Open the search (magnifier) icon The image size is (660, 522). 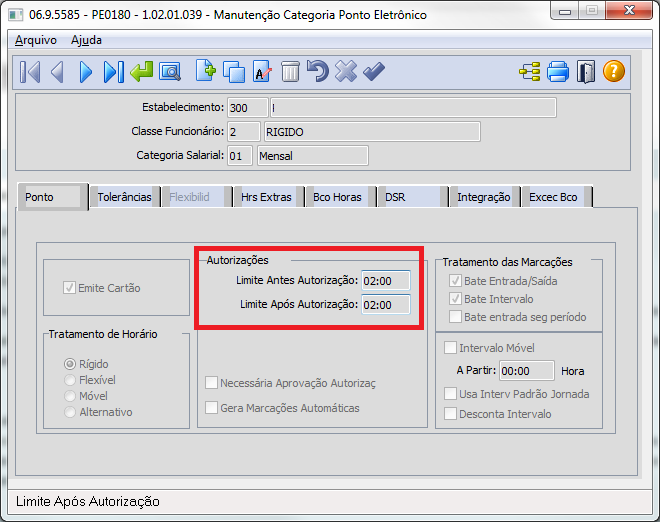pyautogui.click(x=170, y=72)
